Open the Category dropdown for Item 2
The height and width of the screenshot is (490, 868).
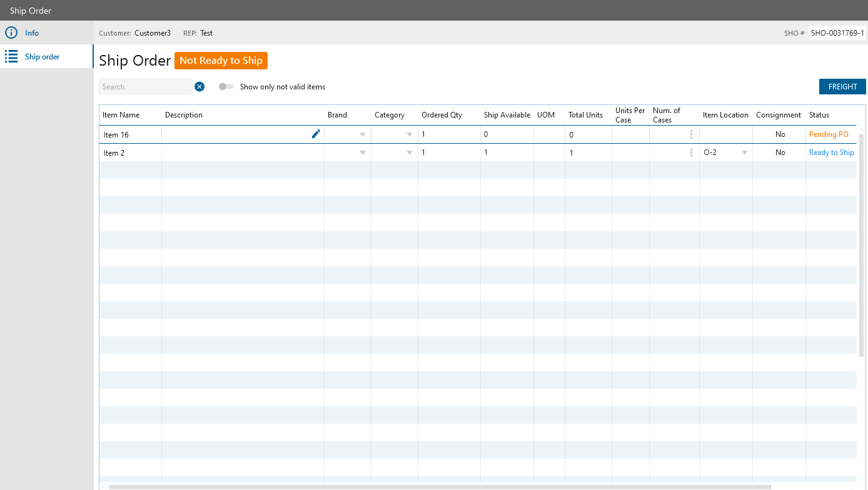click(410, 152)
